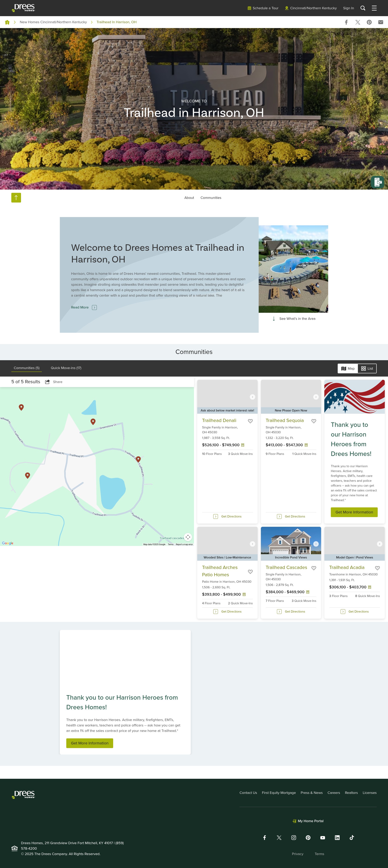388x868 pixels.
Task: Open mortgage calculator icon for Trailhead Denali price
Action: [243, 445]
